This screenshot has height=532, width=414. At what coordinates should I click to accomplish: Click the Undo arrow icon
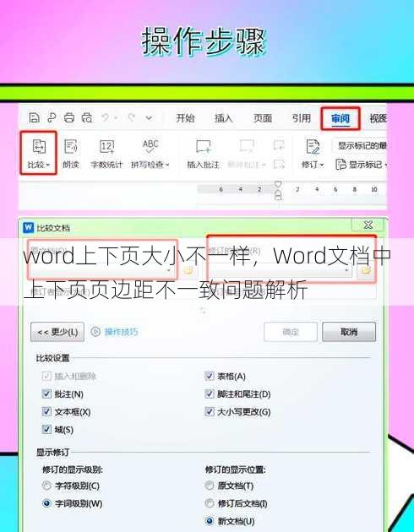106,117
